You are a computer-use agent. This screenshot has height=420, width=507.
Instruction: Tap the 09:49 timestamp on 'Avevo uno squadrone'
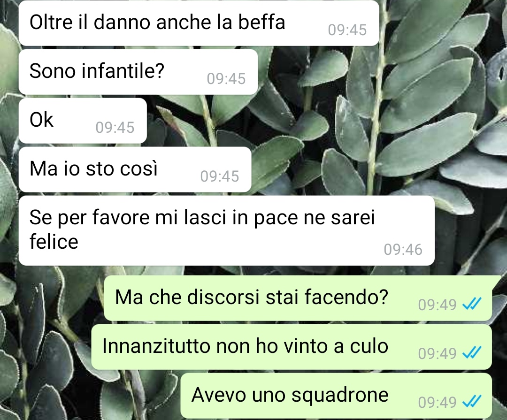[437, 402]
